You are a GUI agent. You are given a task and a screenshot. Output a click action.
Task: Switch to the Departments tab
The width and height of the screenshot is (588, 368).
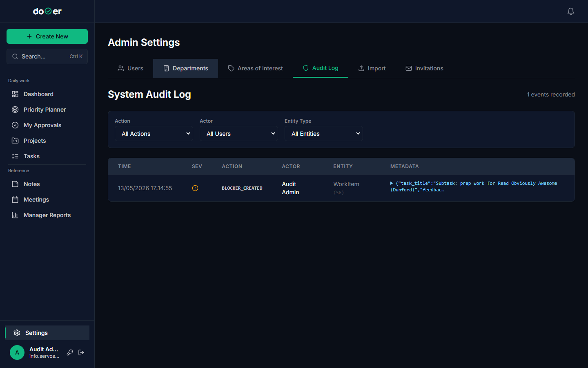pyautogui.click(x=185, y=68)
